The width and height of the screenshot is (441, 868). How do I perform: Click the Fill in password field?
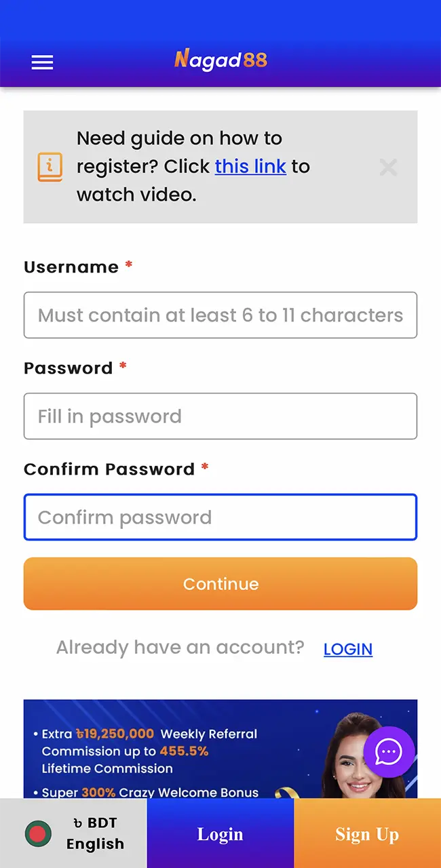click(220, 416)
